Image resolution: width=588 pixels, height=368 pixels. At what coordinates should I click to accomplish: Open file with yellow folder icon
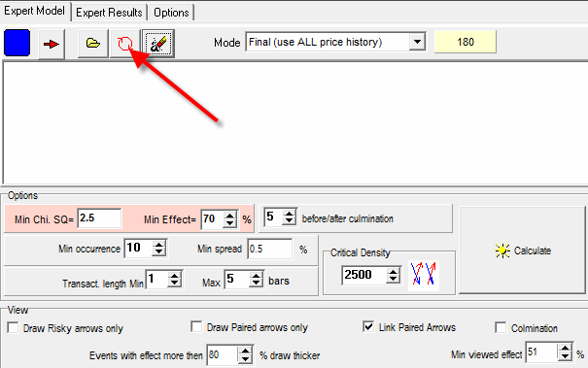pos(93,44)
